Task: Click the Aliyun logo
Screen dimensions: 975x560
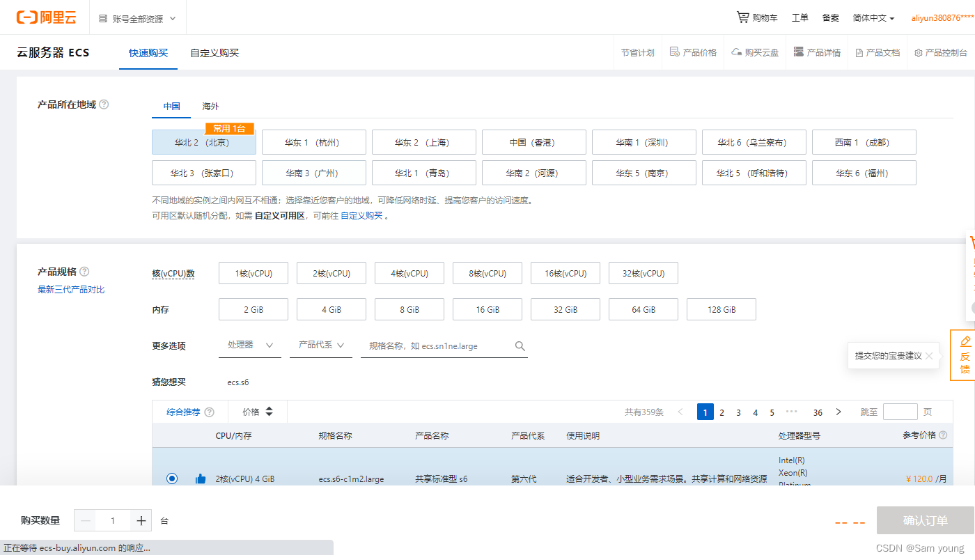Action: pos(47,17)
